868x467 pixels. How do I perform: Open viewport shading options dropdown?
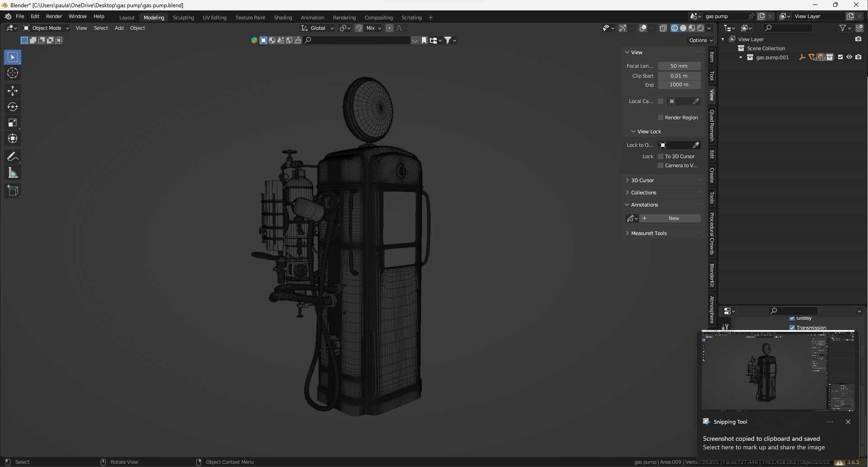pyautogui.click(x=709, y=28)
